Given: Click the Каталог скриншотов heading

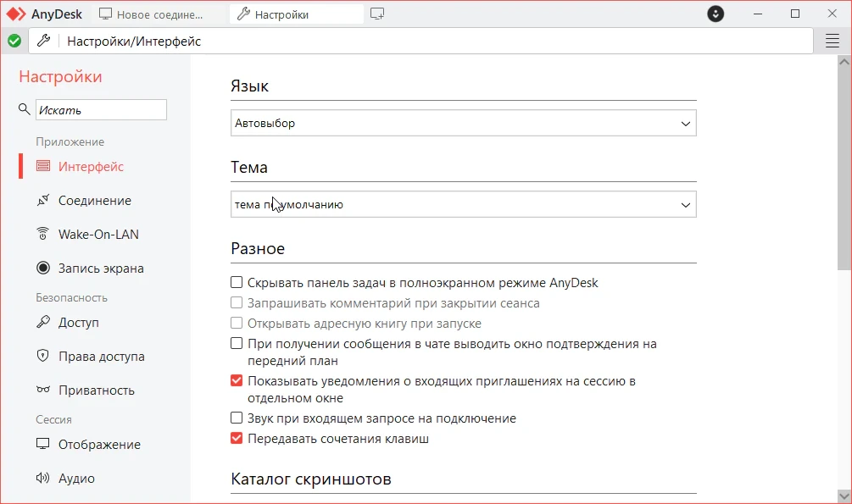Looking at the screenshot, I should tap(311, 479).
